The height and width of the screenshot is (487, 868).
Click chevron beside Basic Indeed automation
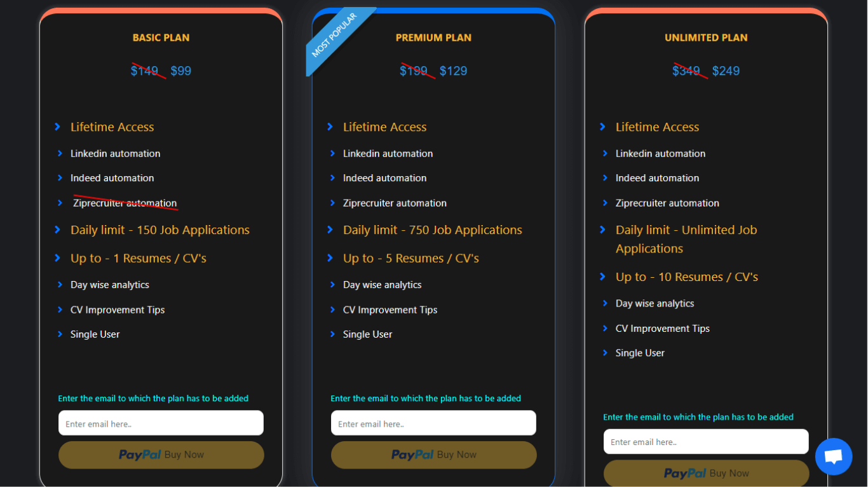point(60,178)
